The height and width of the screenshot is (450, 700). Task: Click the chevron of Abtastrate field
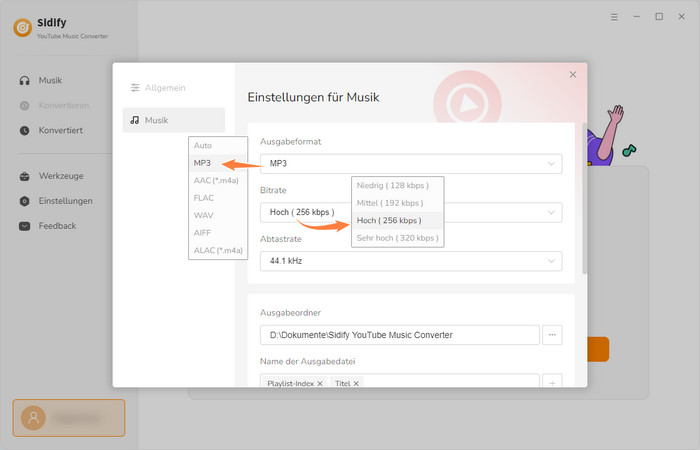[x=551, y=261]
